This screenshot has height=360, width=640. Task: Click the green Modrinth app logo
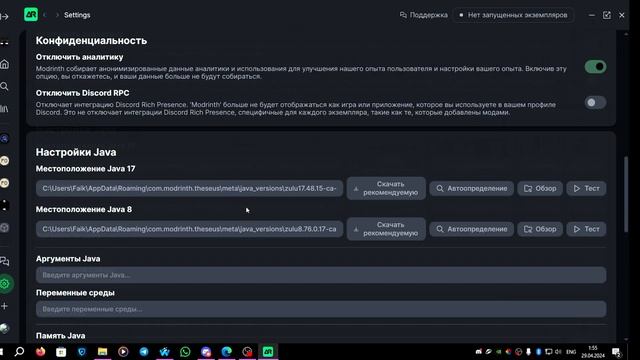point(31,15)
